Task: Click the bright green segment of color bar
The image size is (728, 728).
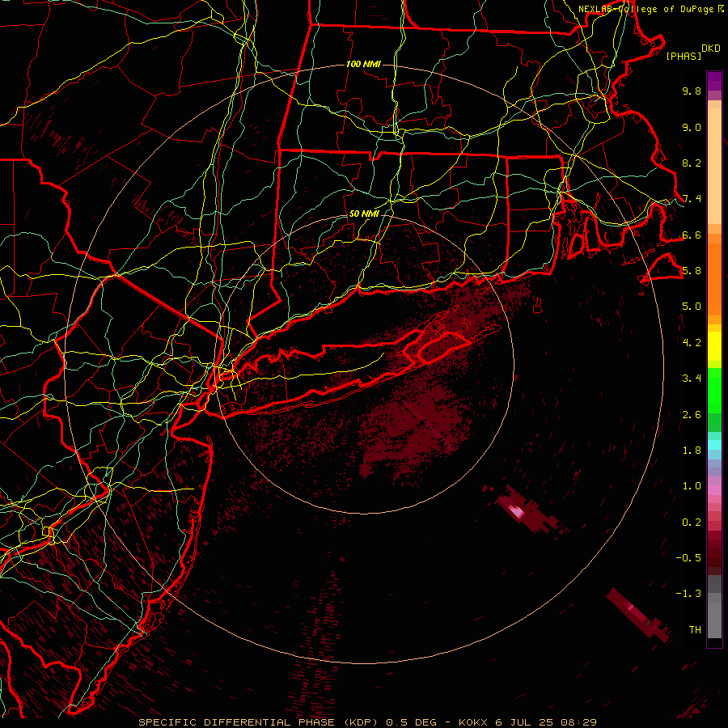Action: tap(714, 389)
